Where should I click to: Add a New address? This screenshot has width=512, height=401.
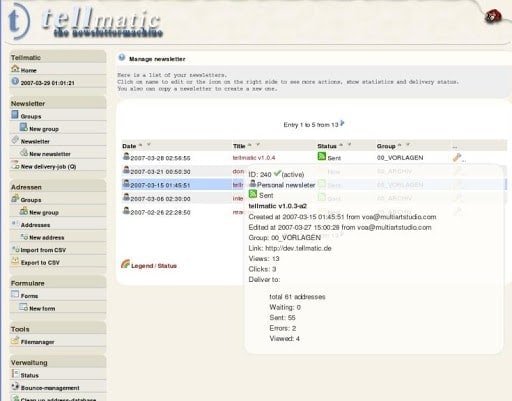[x=46, y=238]
